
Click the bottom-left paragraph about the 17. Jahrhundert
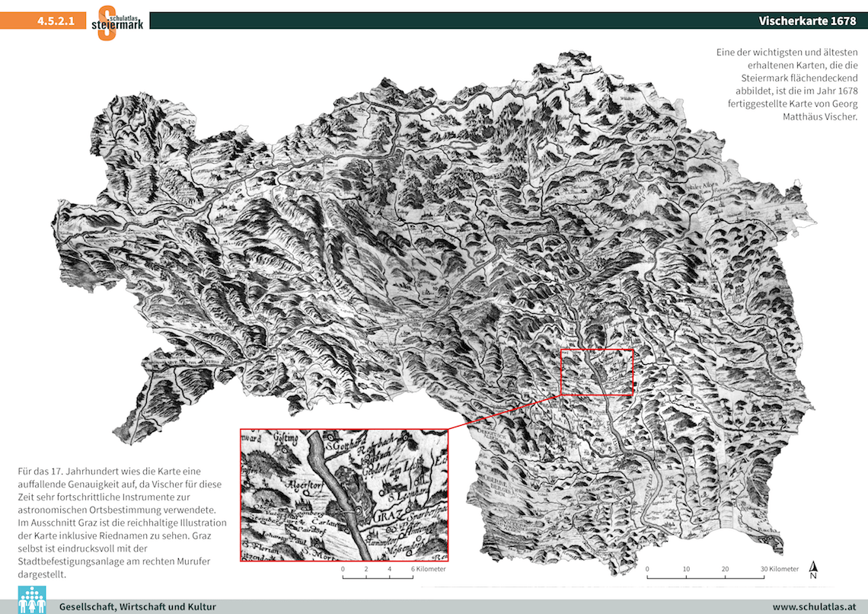pos(122,523)
